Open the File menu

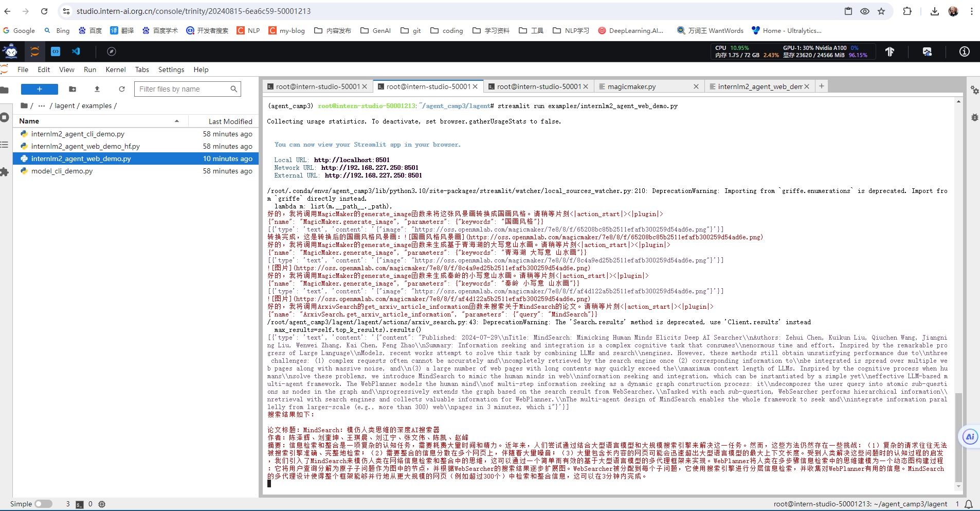click(23, 69)
